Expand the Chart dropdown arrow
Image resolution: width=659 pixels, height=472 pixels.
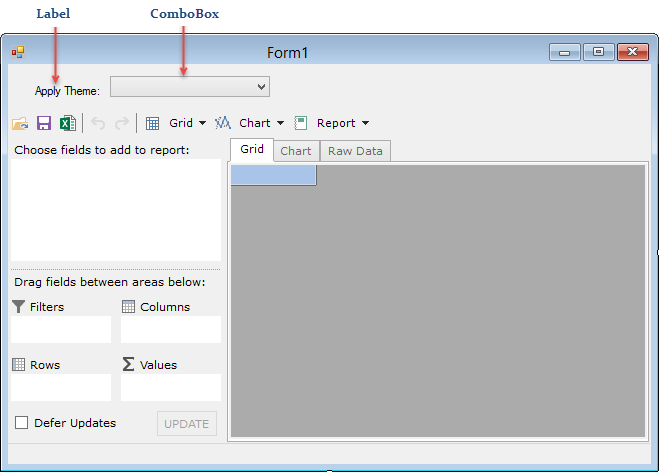pos(281,124)
